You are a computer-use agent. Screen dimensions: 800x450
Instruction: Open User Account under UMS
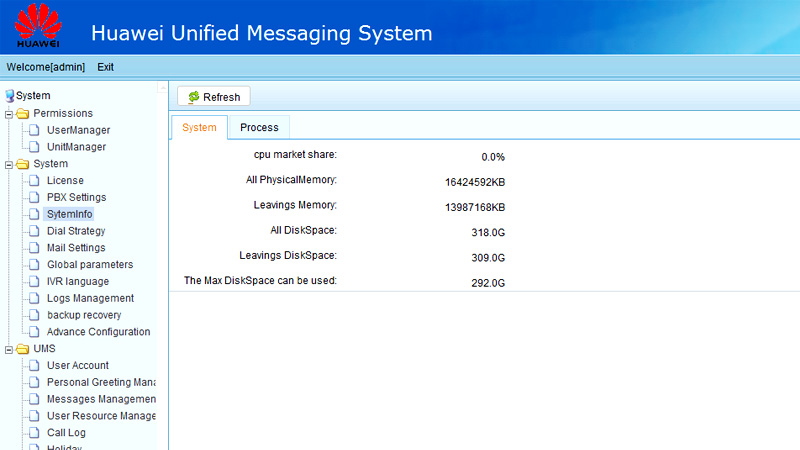pos(78,366)
